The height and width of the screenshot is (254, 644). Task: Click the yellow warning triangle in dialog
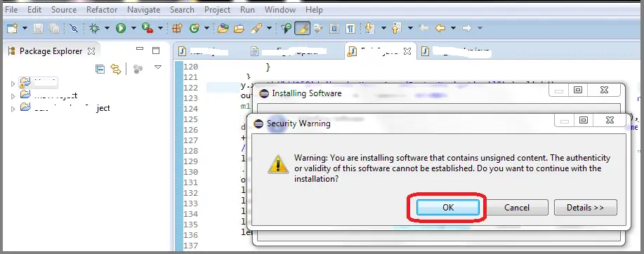277,164
